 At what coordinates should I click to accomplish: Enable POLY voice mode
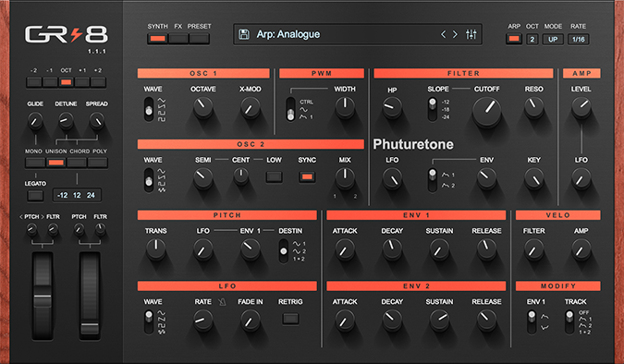coord(97,163)
